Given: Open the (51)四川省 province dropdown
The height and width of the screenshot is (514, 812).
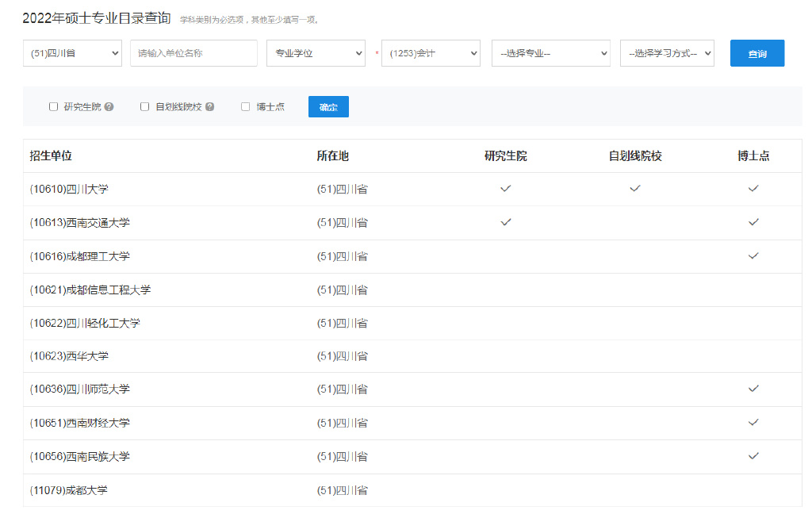Looking at the screenshot, I should tap(72, 53).
